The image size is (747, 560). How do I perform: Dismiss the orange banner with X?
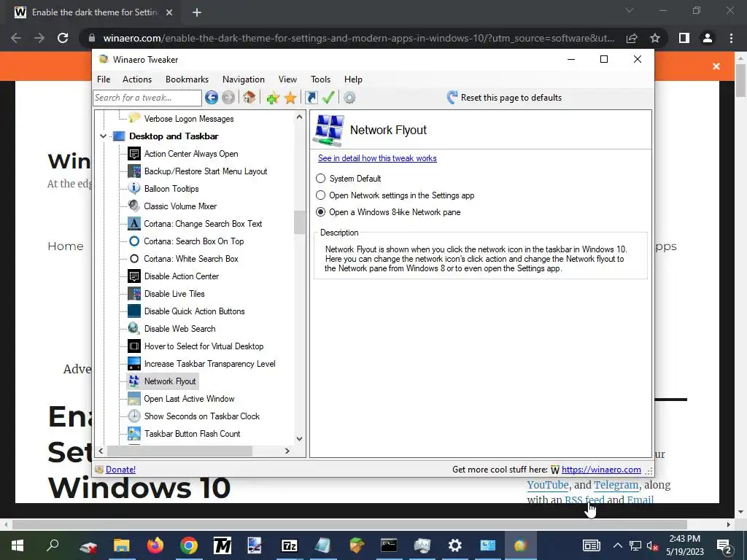(x=716, y=66)
